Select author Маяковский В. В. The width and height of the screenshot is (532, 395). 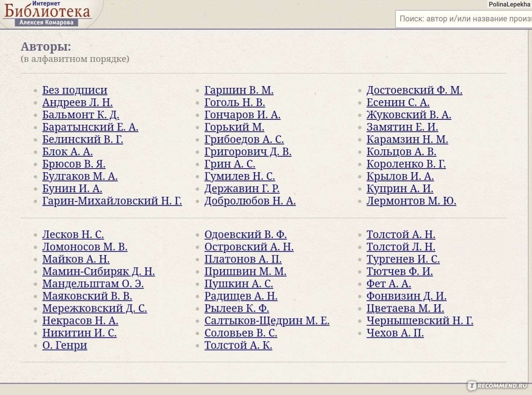[87, 296]
